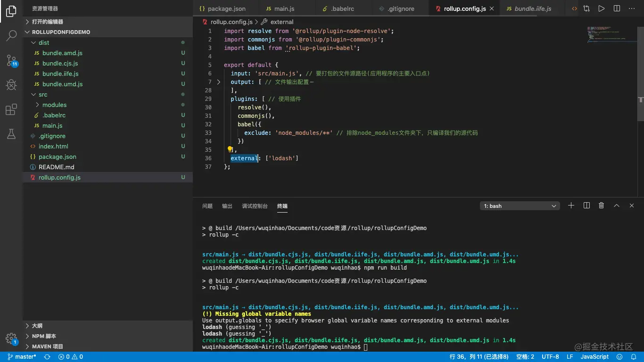
Task: Select rollup.config.js in the file tree
Action: pos(107,177)
